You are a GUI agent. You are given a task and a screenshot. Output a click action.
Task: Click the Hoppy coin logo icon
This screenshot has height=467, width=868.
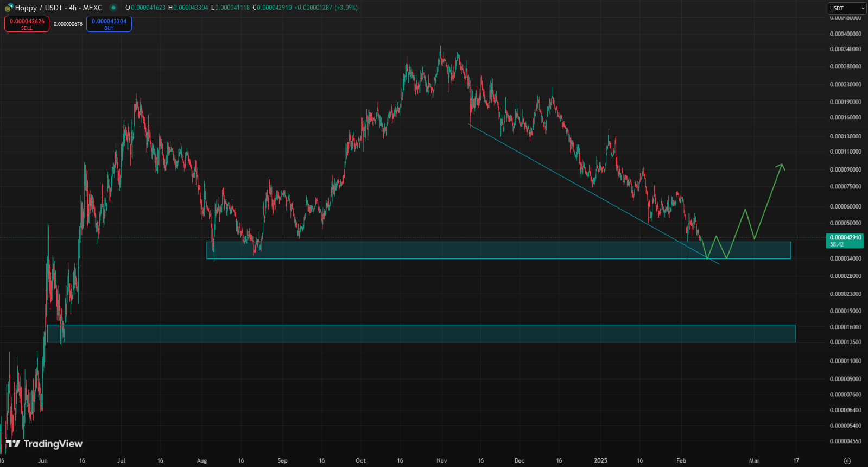[x=8, y=8]
